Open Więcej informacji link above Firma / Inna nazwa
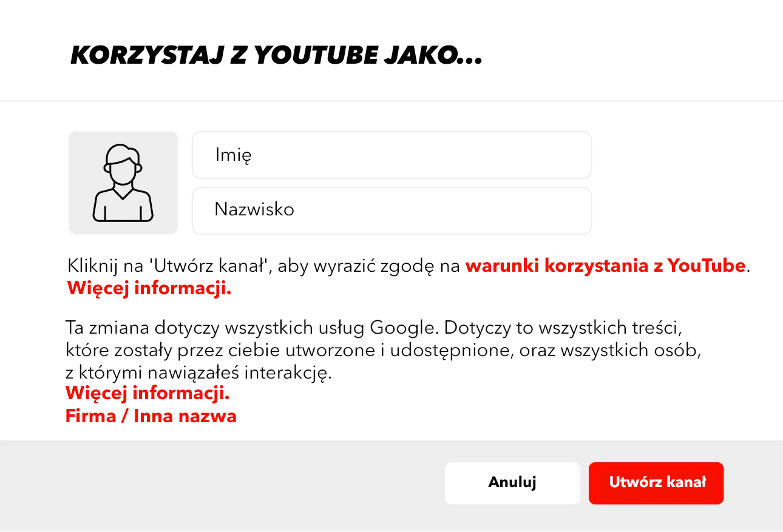This screenshot has height=532, width=783. (148, 393)
